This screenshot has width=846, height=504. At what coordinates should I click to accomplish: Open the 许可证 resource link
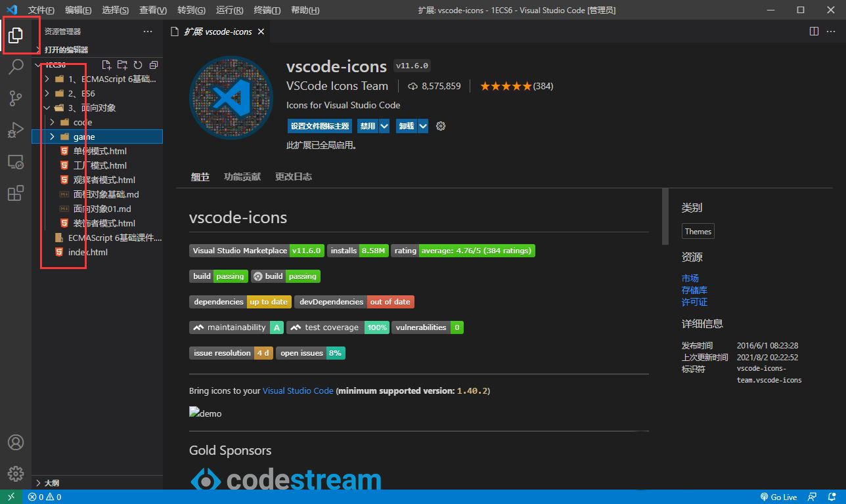point(694,302)
